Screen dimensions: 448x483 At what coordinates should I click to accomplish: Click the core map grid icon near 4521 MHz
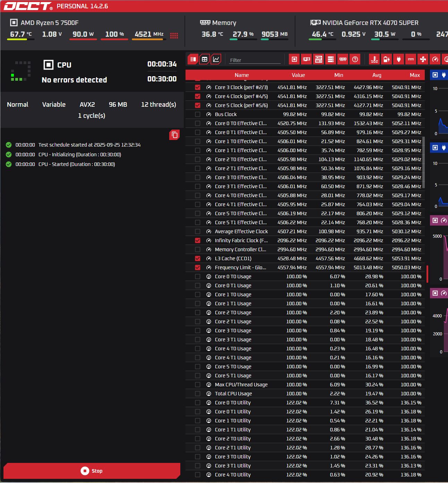174,35
